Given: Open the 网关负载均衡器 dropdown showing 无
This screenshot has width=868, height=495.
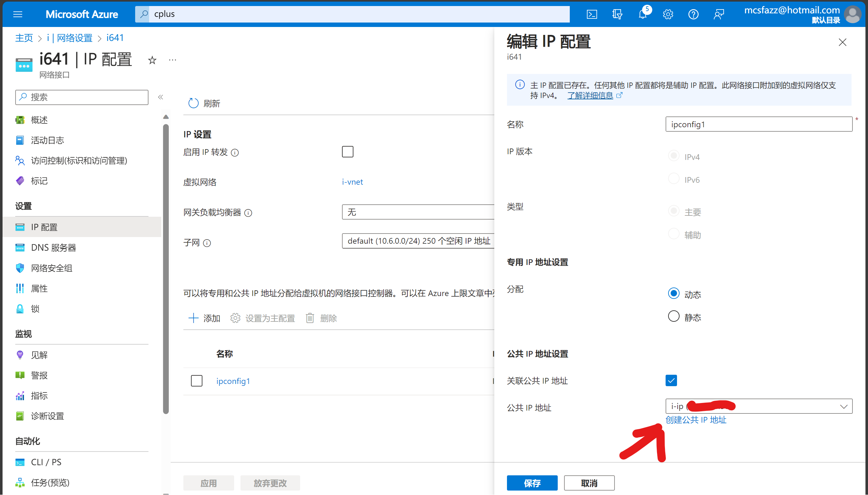Looking at the screenshot, I should (x=418, y=212).
